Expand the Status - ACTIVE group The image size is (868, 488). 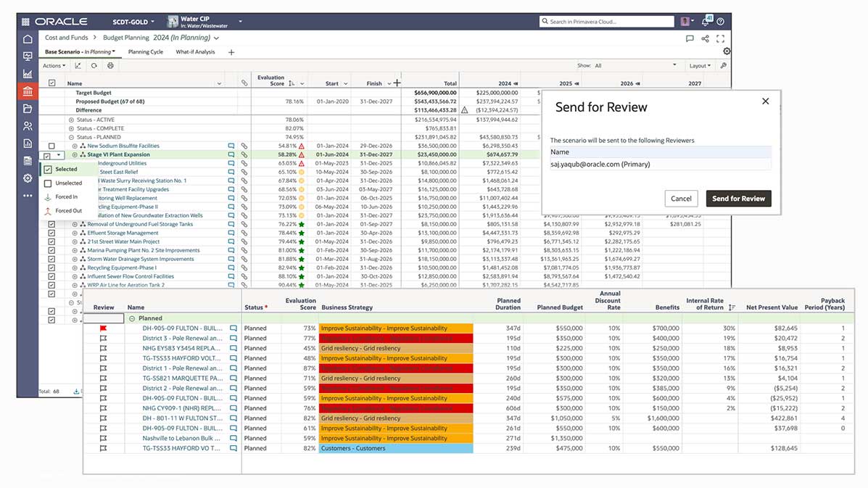[x=71, y=120]
